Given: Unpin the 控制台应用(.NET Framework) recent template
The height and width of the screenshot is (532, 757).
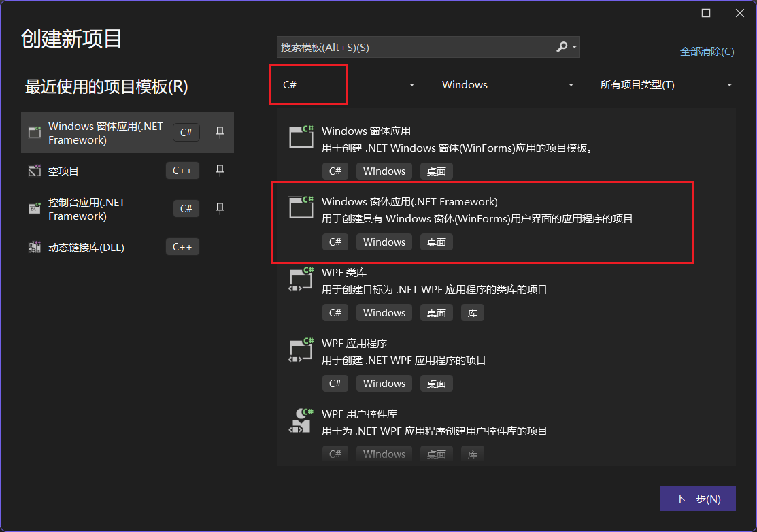Looking at the screenshot, I should coord(219,208).
